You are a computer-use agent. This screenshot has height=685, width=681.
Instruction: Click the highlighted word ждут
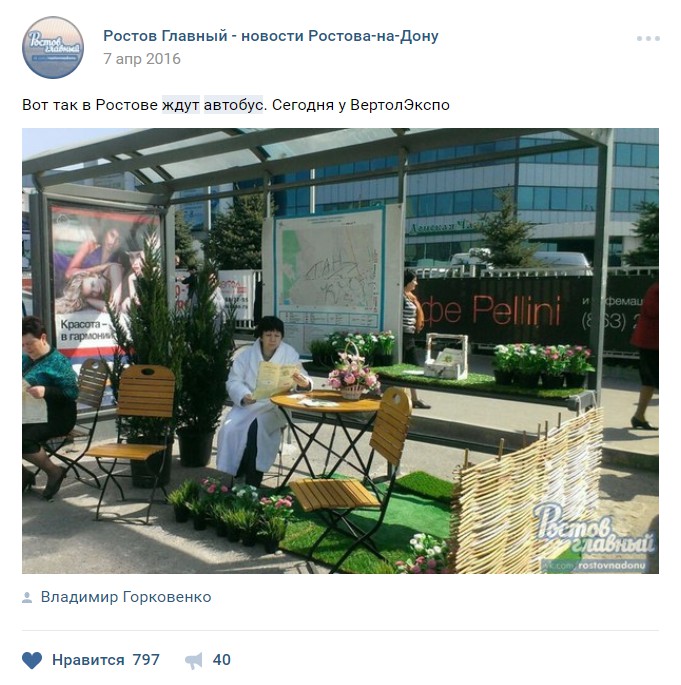click(181, 105)
